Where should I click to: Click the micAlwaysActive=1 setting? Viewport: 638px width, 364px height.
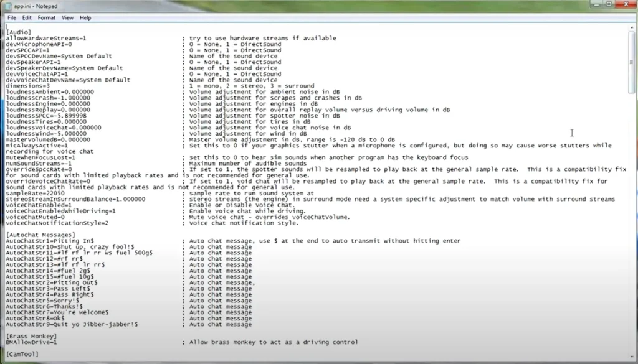(37, 146)
